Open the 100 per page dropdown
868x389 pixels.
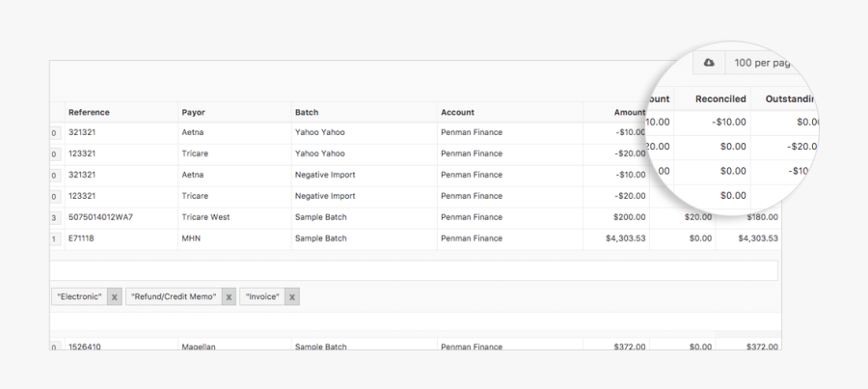pyautogui.click(x=762, y=63)
